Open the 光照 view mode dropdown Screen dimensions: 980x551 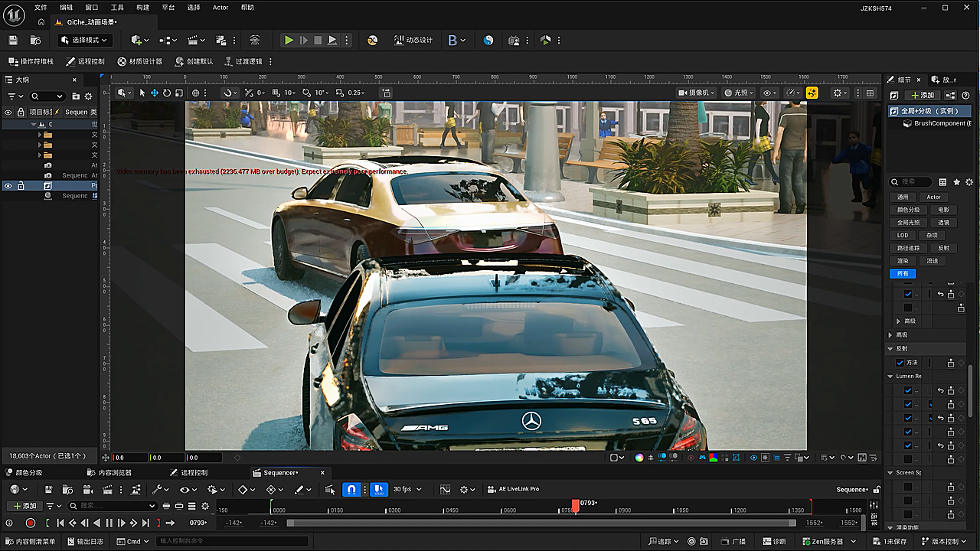click(739, 93)
